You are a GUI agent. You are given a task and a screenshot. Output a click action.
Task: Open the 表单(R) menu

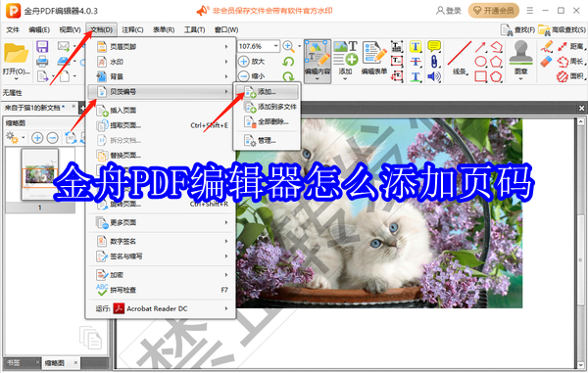pyautogui.click(x=164, y=29)
